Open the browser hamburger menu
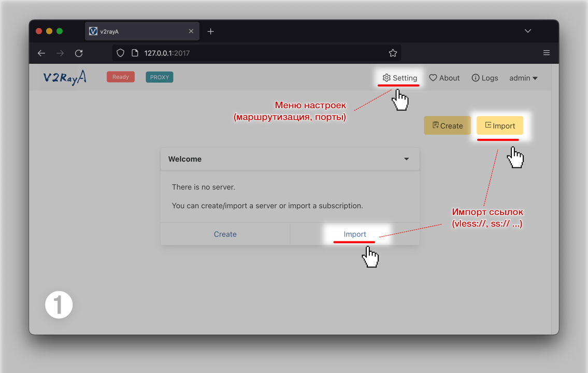588x373 pixels. pos(546,53)
